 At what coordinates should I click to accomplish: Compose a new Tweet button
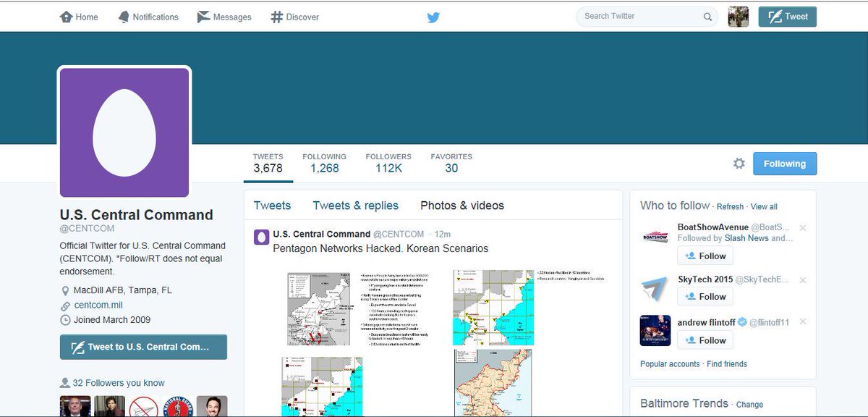pos(787,17)
